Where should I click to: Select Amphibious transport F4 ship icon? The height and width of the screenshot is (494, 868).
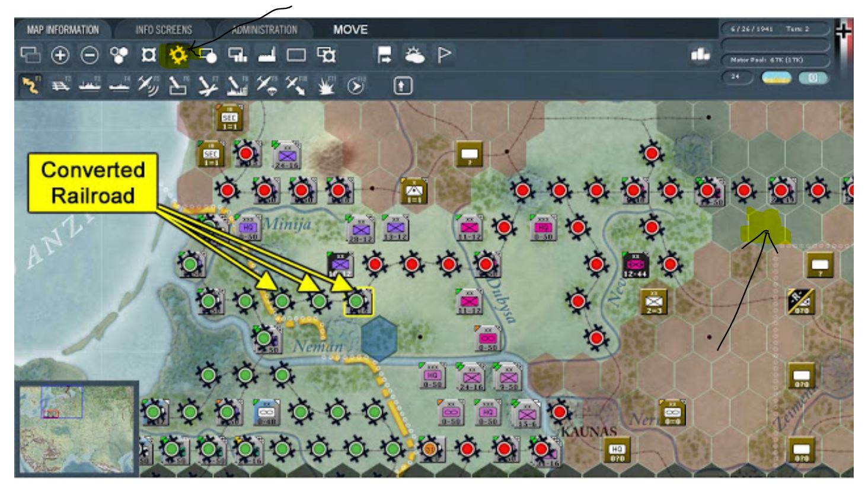click(x=119, y=85)
